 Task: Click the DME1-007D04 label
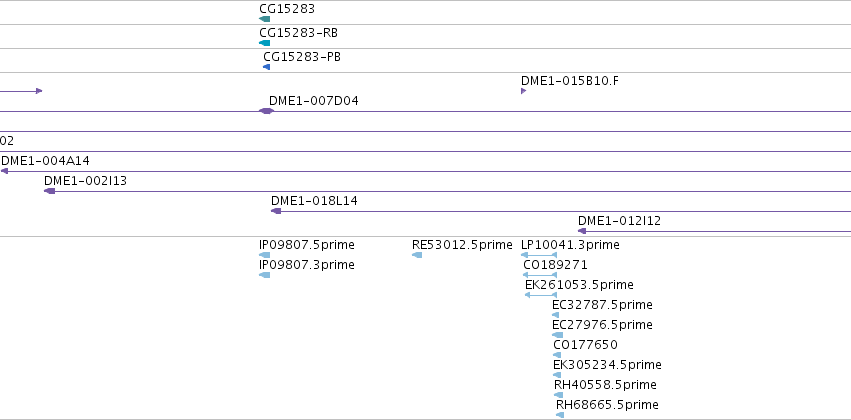(x=314, y=101)
